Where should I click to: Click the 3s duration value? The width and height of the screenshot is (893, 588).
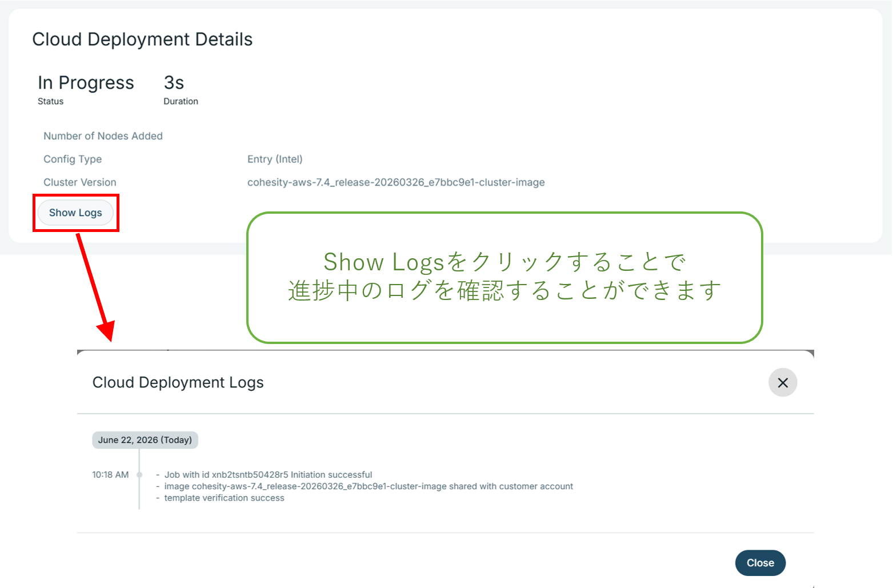(174, 83)
